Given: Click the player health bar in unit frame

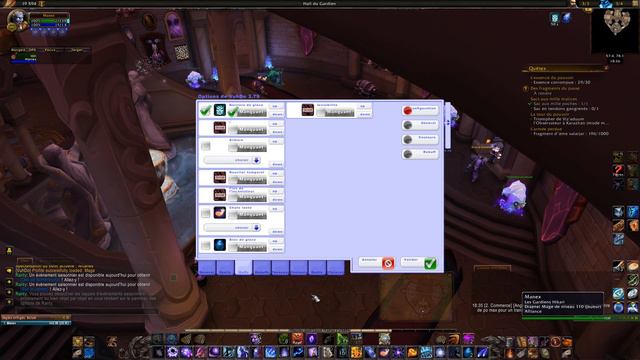Looking at the screenshot, I should 49,20.
